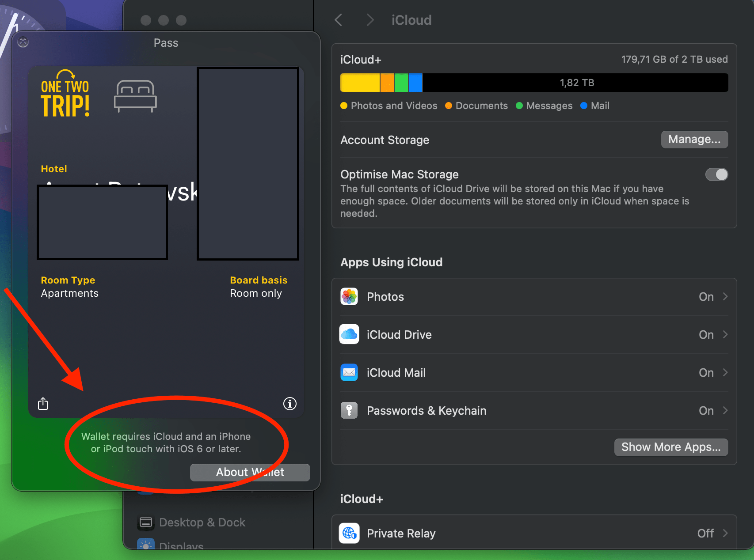The width and height of the screenshot is (754, 560).
Task: Click the Show More Apps button
Action: point(671,447)
